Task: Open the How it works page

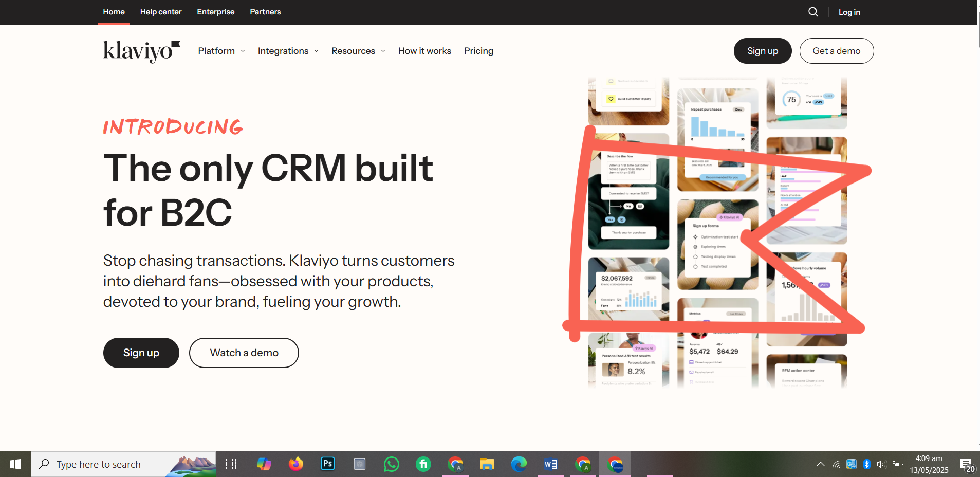Action: tap(424, 51)
